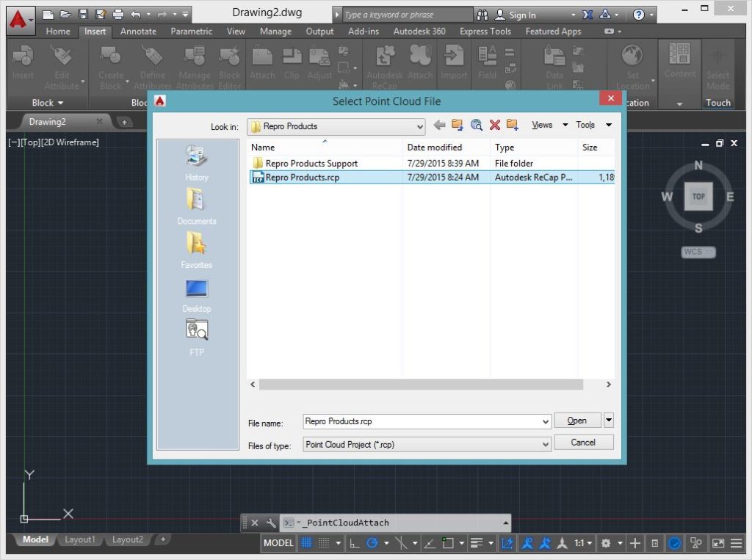Click viewport controls [Top] label
752x560 pixels.
coord(30,142)
